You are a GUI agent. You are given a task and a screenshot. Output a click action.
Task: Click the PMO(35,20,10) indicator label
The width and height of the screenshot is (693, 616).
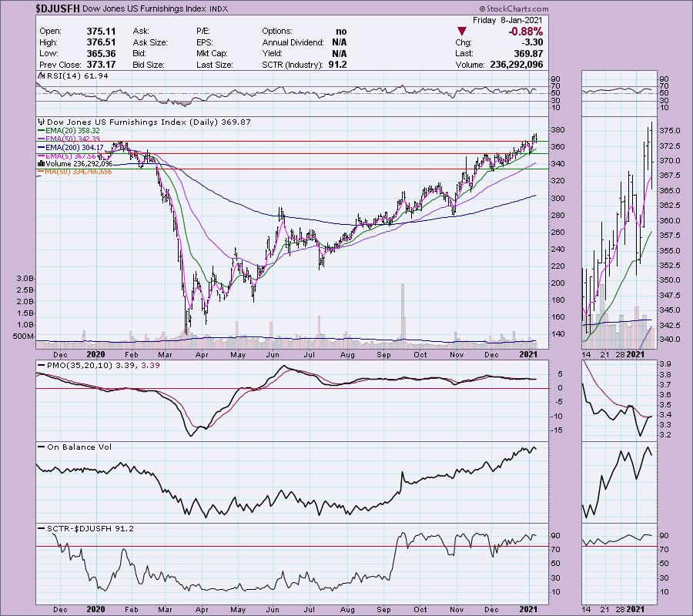point(99,366)
